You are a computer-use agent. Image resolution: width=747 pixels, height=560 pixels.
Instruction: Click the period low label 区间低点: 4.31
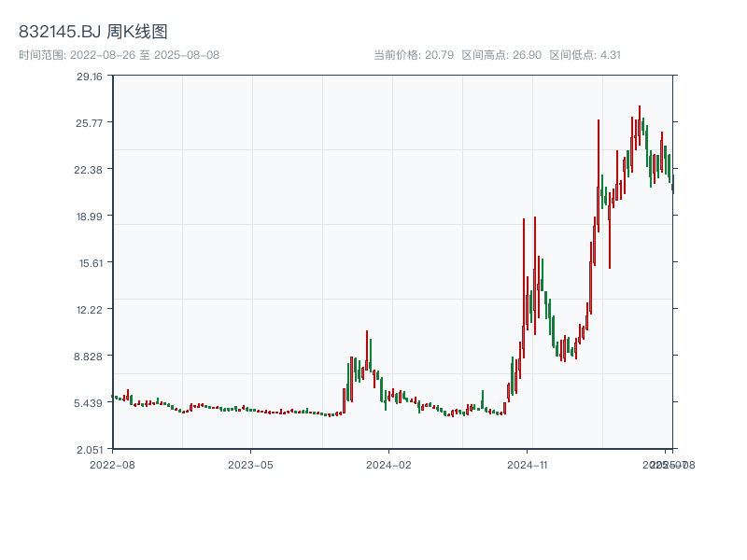[585, 55]
